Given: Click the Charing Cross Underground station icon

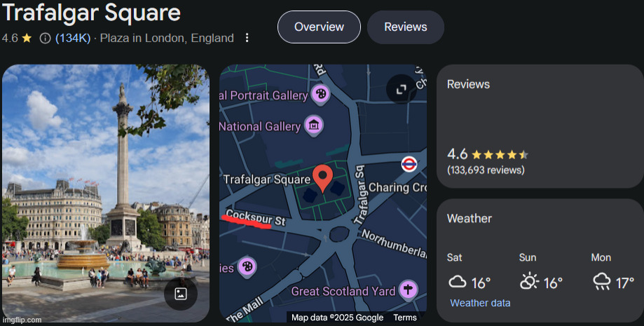Looking at the screenshot, I should click(x=409, y=164).
